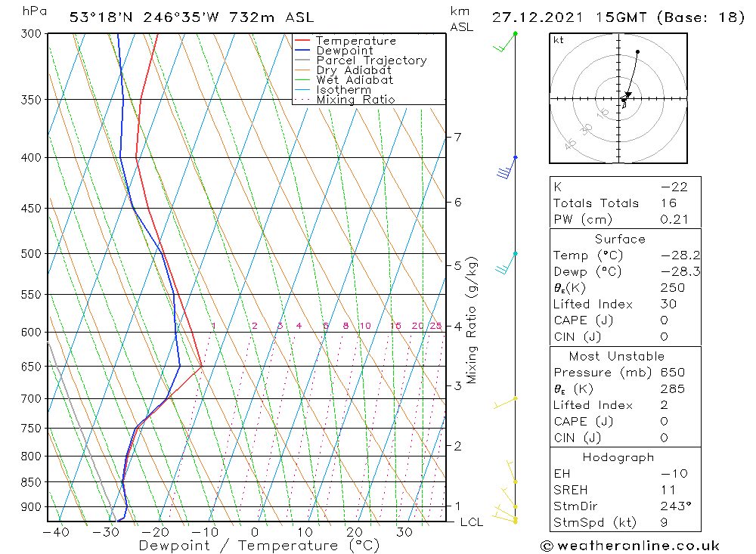756x554 pixels.
Task: Click the Surface section heading
Action: point(620,239)
